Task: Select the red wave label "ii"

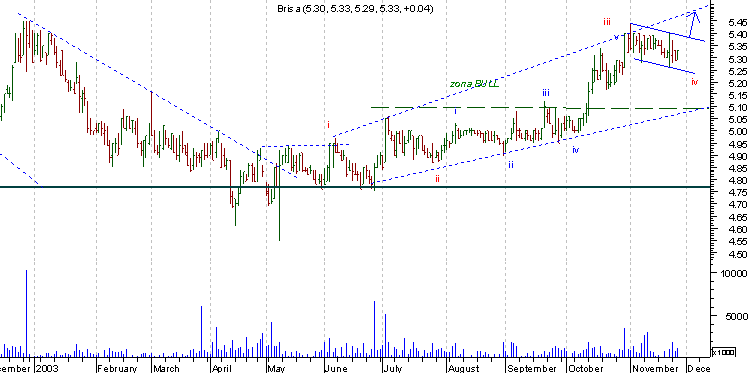Action: (x=437, y=179)
